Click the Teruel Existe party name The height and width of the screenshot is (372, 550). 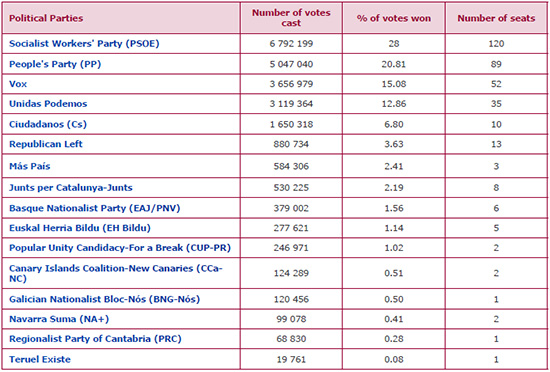[x=40, y=359]
